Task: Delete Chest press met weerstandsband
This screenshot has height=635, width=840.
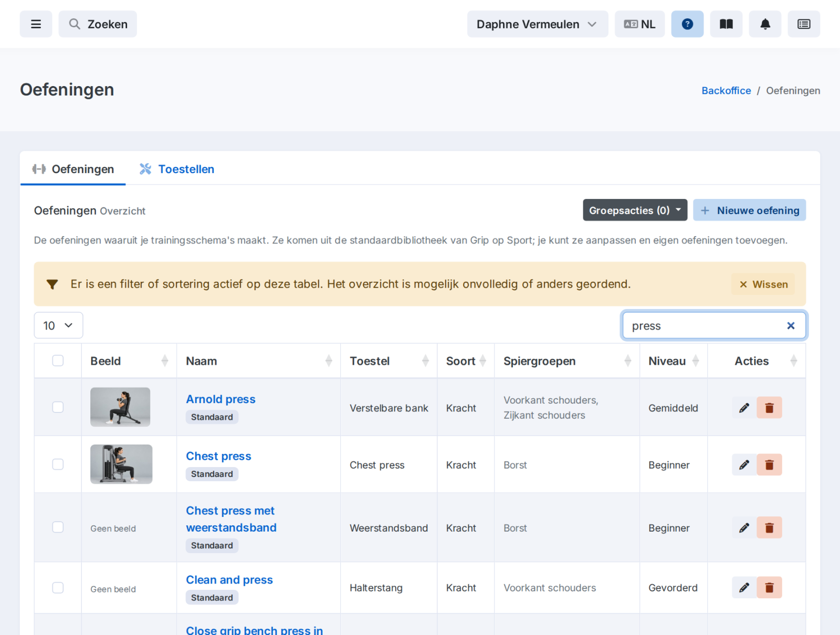Action: pyautogui.click(x=769, y=527)
